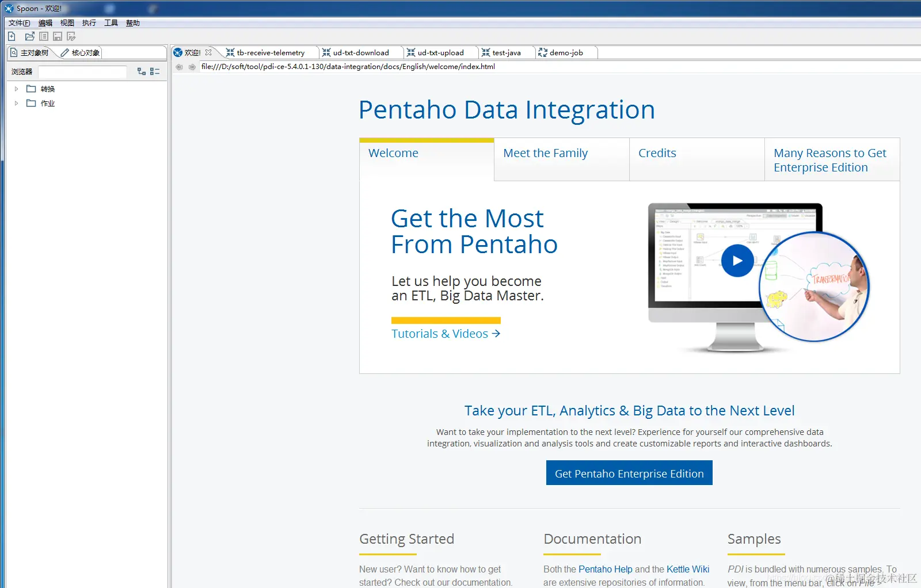Open Many Reasons to Get Enterprise Edition tab
This screenshot has width=921, height=588.
[x=832, y=159]
